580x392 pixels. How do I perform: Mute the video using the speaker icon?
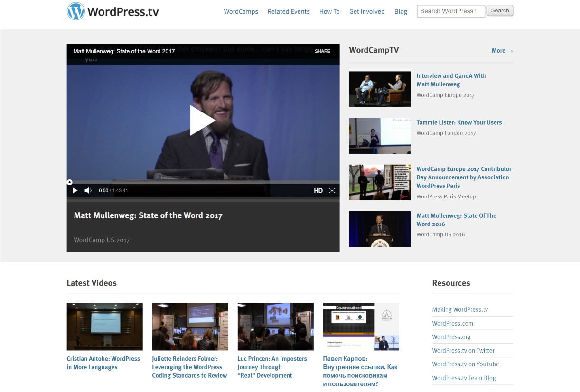[x=88, y=190]
